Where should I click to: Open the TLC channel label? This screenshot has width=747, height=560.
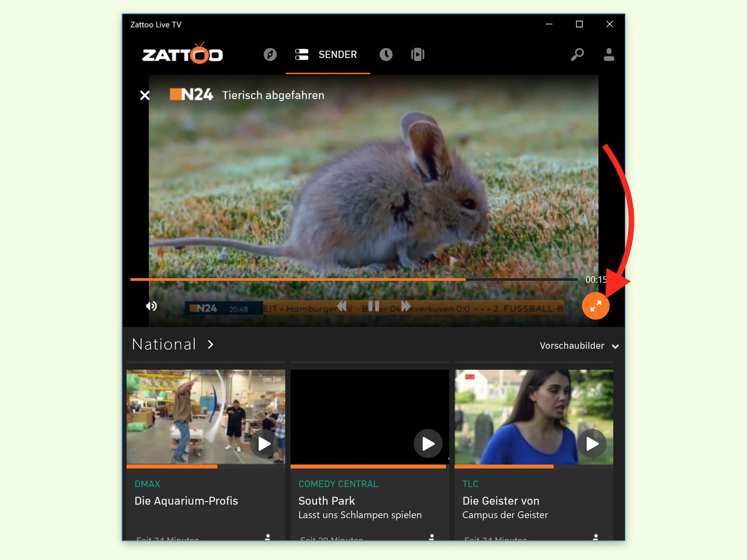point(471,484)
